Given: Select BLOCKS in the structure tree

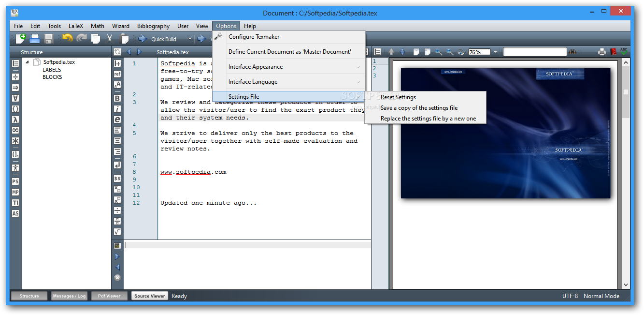Looking at the screenshot, I should click(52, 77).
